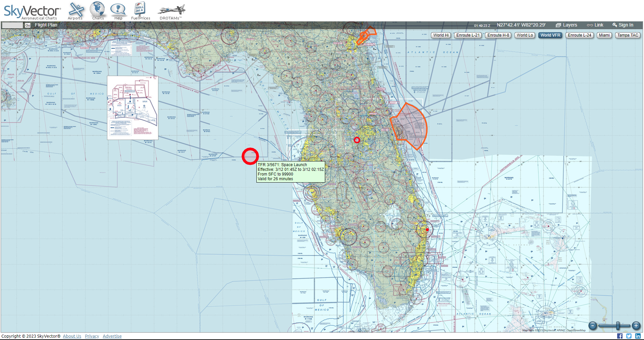Open the Flight Plan panel
This screenshot has width=644, height=340.
point(46,25)
